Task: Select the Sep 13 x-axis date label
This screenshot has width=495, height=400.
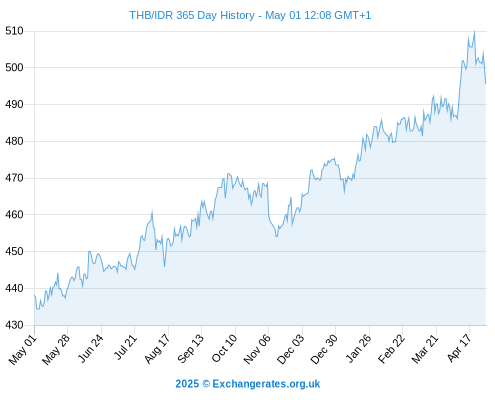Action: click(190, 348)
